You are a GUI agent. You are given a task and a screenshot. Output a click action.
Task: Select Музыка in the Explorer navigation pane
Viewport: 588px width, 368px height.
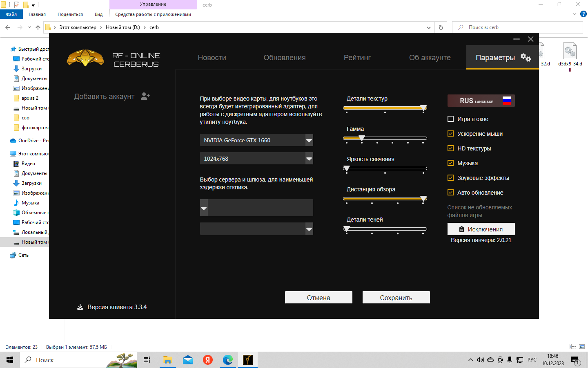[x=30, y=203]
